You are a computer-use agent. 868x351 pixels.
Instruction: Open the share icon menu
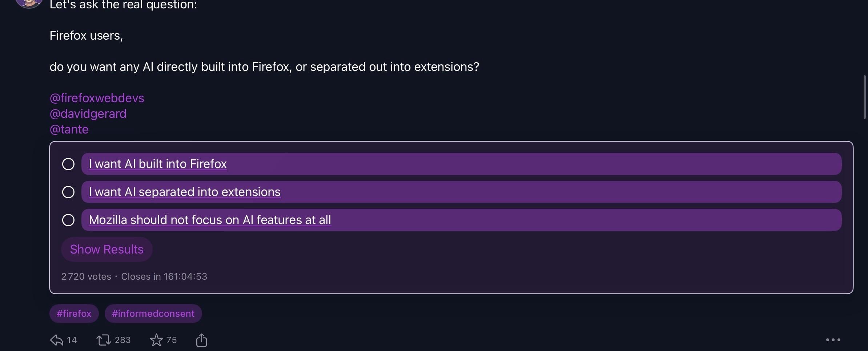[201, 340]
